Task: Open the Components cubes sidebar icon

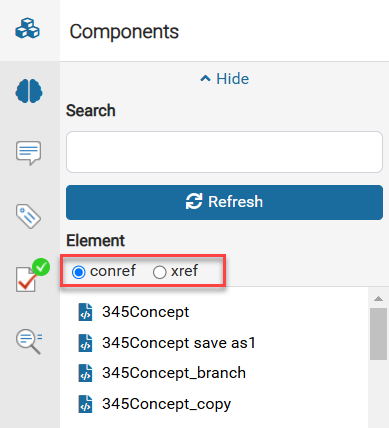Action: click(x=27, y=29)
